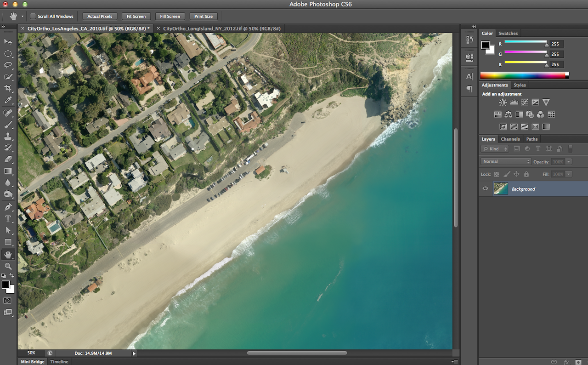Image resolution: width=588 pixels, height=365 pixels.
Task: Activate the Horizontal Type tool
Action: (x=8, y=218)
